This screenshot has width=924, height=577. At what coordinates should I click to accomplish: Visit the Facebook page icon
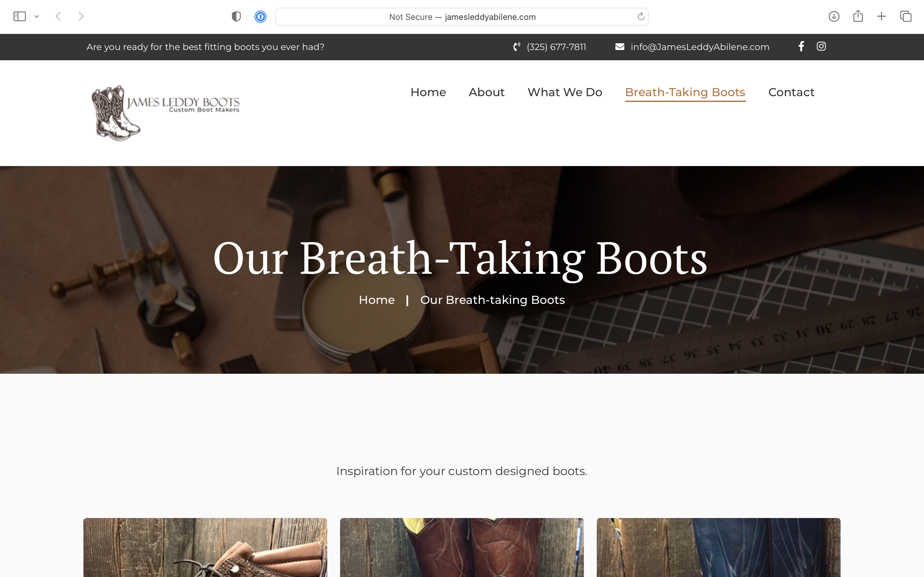(801, 46)
